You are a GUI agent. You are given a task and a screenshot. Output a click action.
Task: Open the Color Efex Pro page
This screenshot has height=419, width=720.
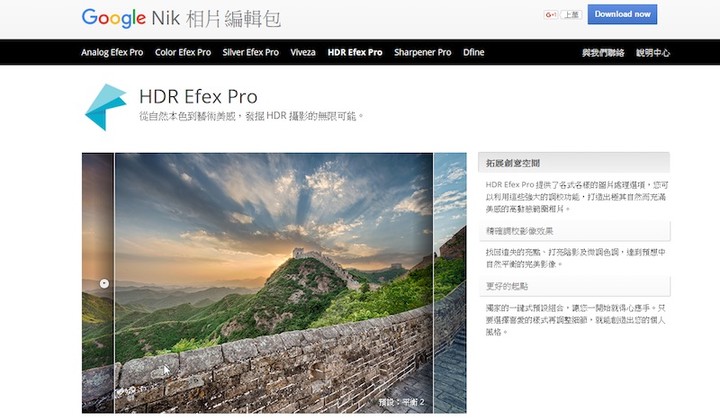[183, 52]
